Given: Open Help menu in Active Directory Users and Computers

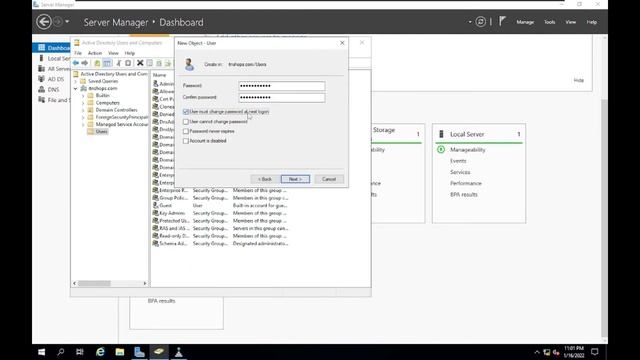Looking at the screenshot, I should pos(129,53).
